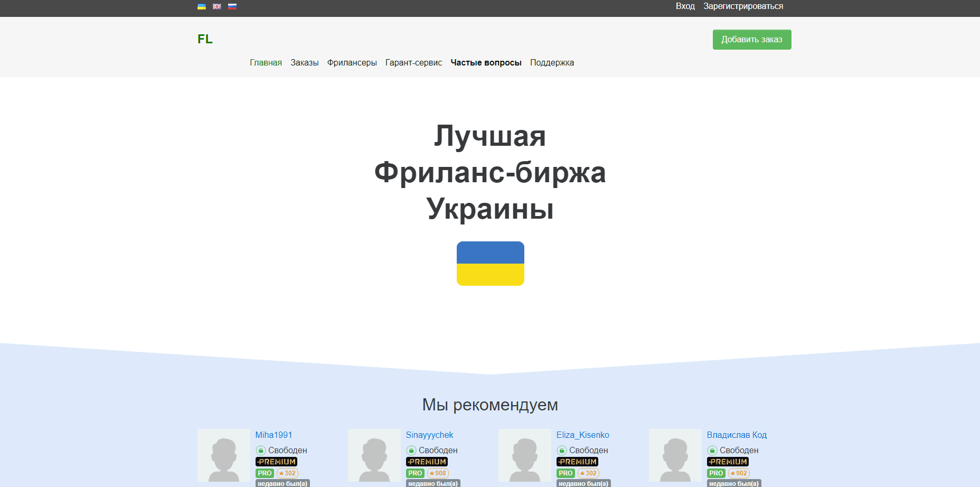Viewport: 980px width, 487px height.
Task: Click the PREMIUM badge on Miha1991's card
Action: 277,461
